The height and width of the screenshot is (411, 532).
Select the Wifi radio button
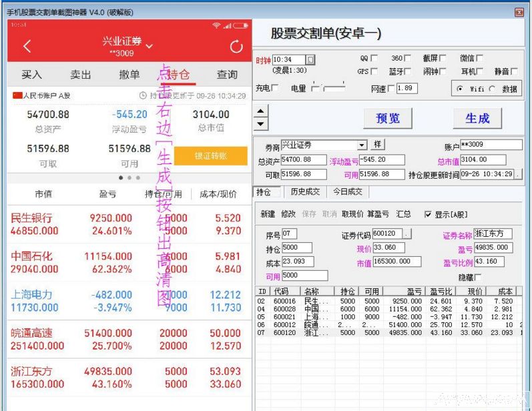click(460, 89)
